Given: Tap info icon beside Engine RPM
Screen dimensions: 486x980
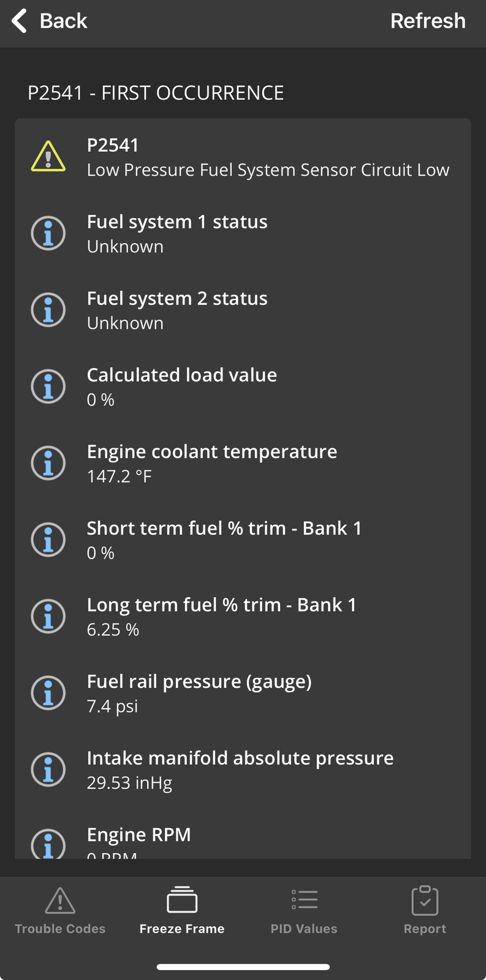Looking at the screenshot, I should [x=48, y=844].
